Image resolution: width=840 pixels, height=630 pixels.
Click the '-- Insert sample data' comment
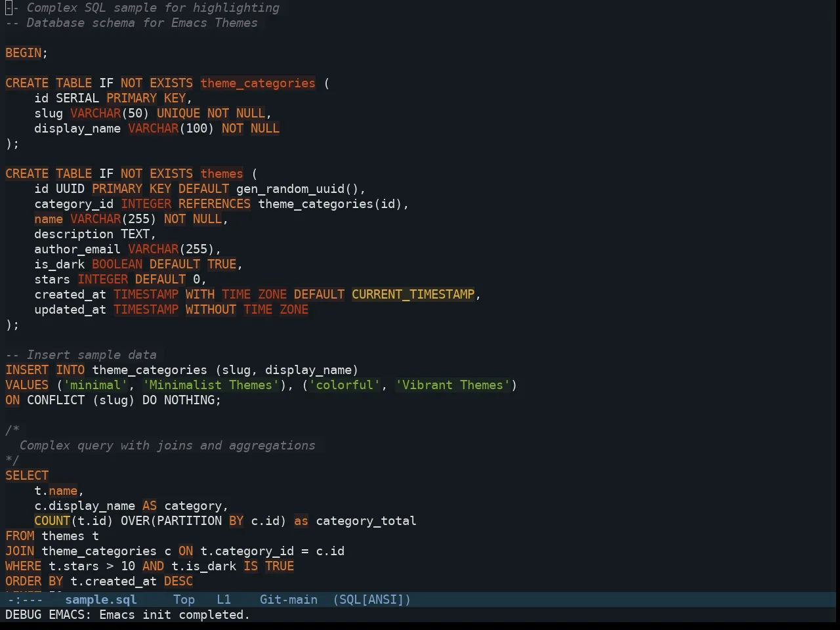tap(81, 354)
